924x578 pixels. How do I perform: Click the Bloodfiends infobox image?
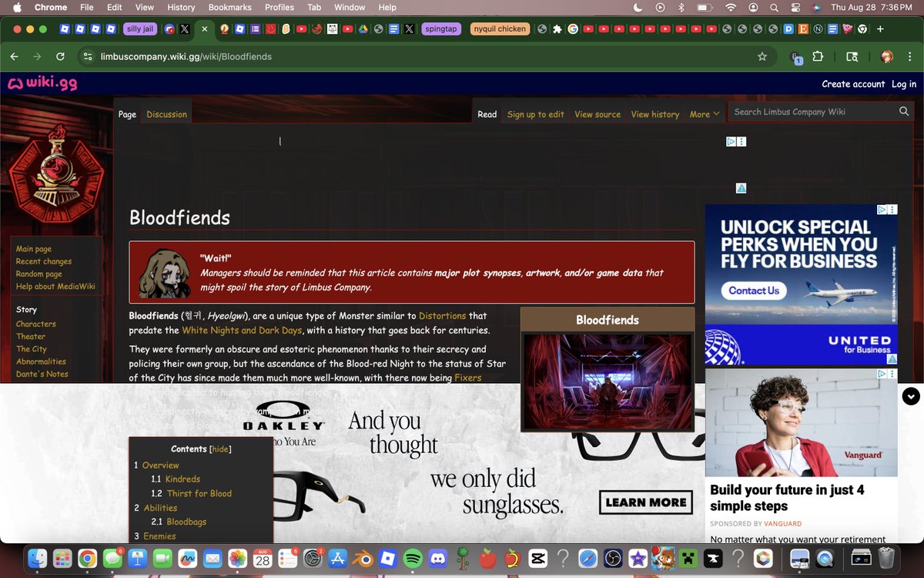click(608, 381)
